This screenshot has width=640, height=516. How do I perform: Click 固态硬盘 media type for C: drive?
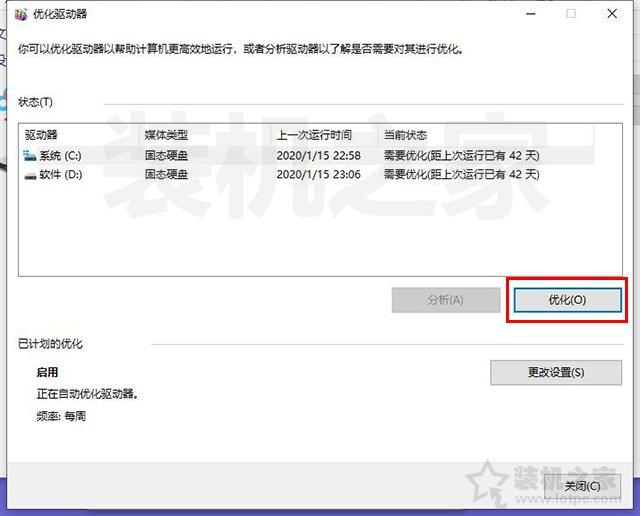(x=167, y=156)
